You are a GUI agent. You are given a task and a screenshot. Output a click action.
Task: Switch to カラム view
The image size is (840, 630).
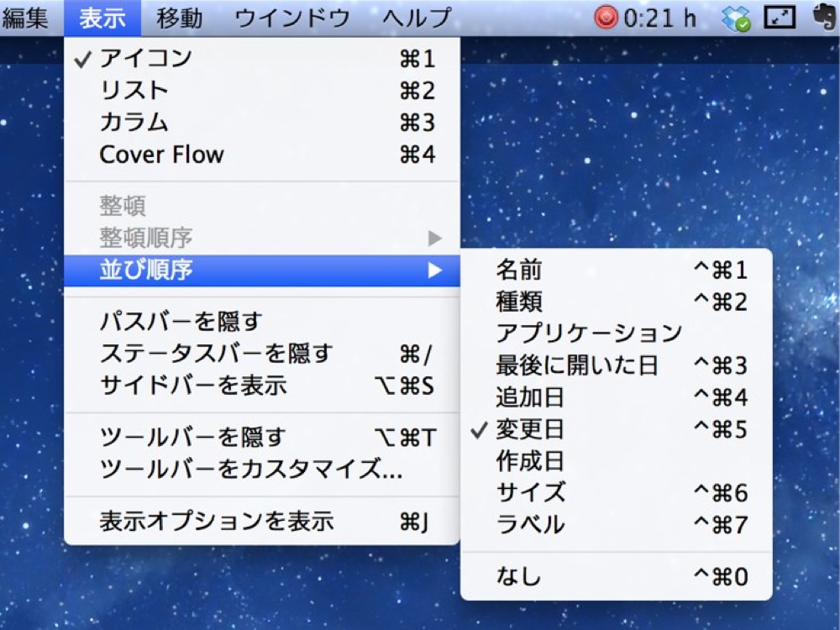pos(262,123)
